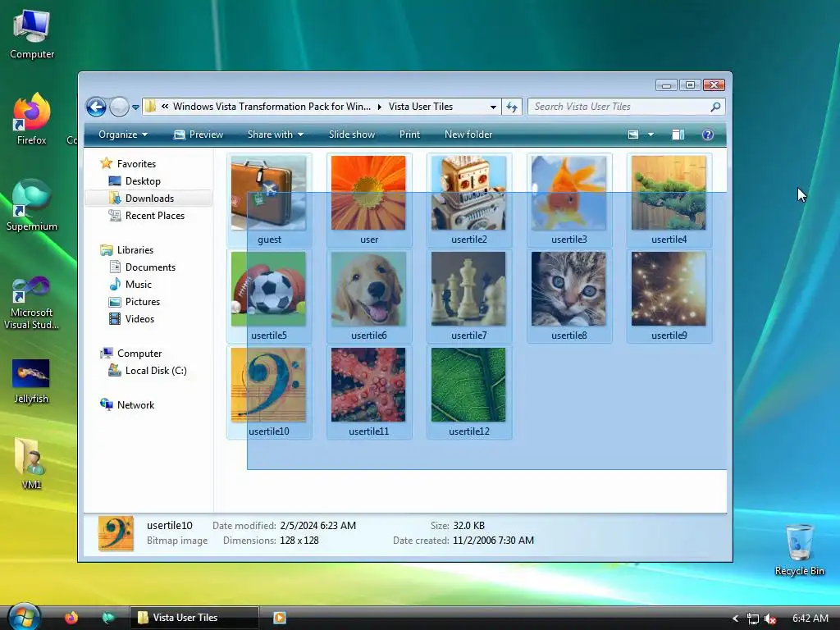Select the usertile11 starfish image
This screenshot has width=840, height=630.
[368, 386]
